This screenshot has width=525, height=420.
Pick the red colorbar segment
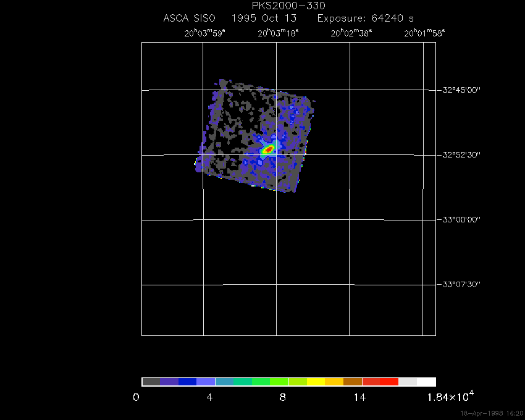point(389,382)
